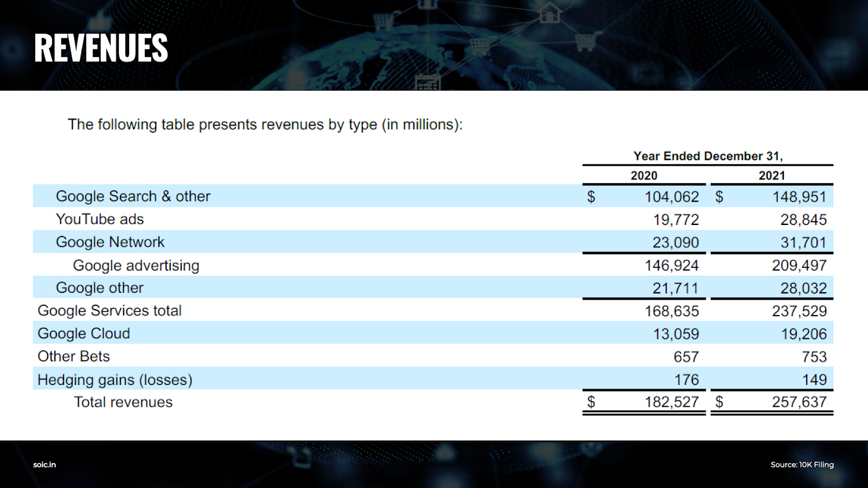868x488 pixels.
Task: Select the 'Total revenues' row label
Action: (x=123, y=402)
